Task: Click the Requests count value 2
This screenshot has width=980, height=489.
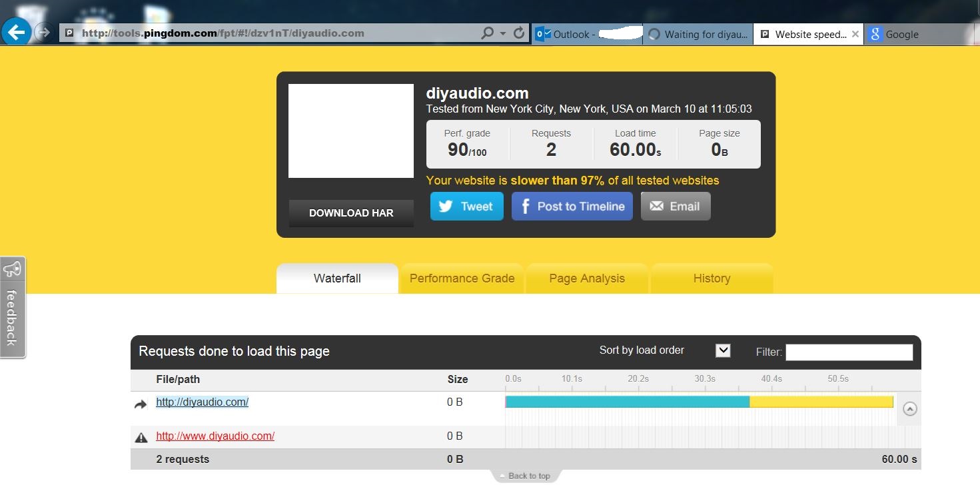Action: tap(551, 150)
